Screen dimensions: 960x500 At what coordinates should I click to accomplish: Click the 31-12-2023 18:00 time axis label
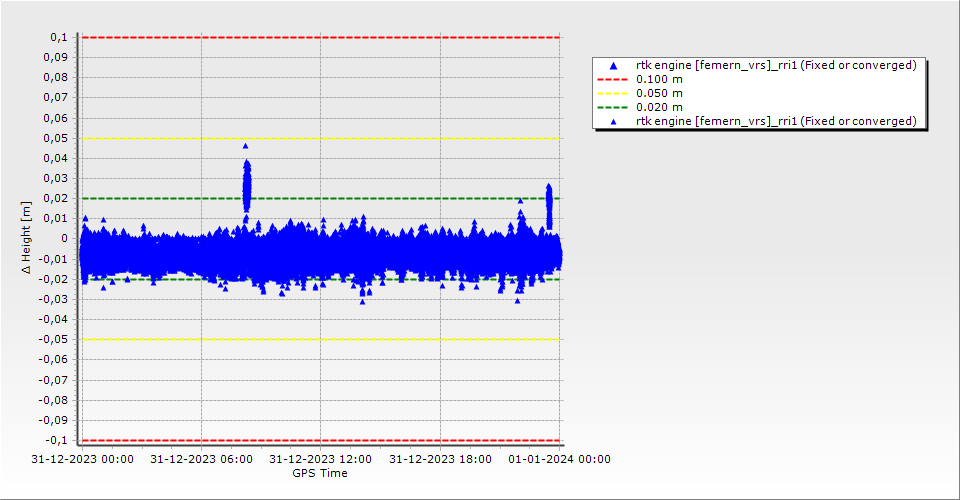pos(440,459)
